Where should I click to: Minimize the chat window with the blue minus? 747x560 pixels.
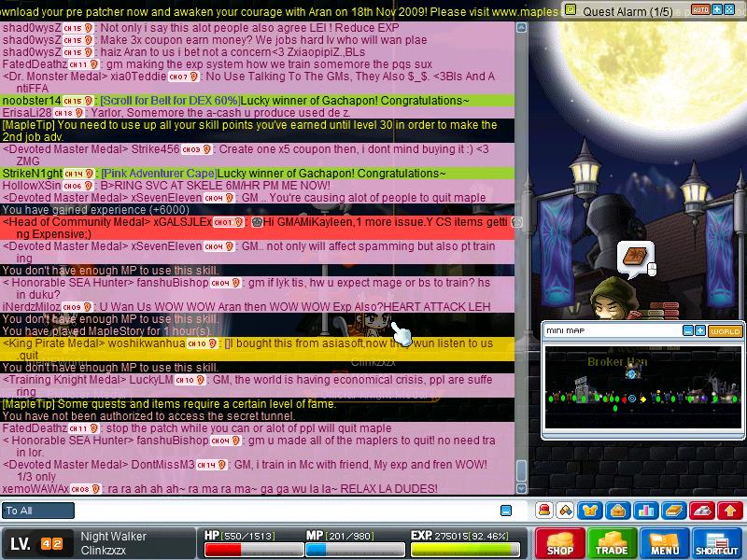click(x=506, y=511)
